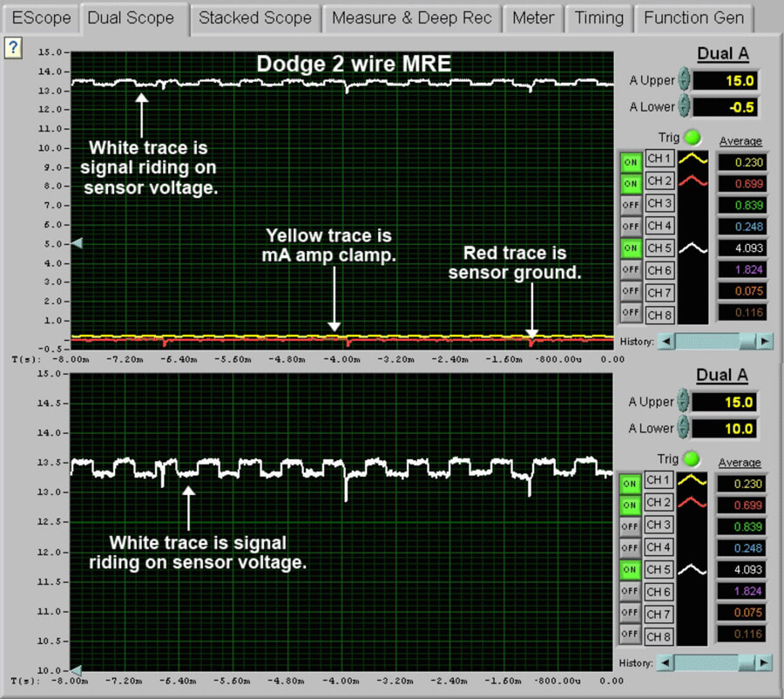The width and height of the screenshot is (784, 699).
Task: Click the trigger level marker at 5.0 volts
Action: pyautogui.click(x=77, y=244)
